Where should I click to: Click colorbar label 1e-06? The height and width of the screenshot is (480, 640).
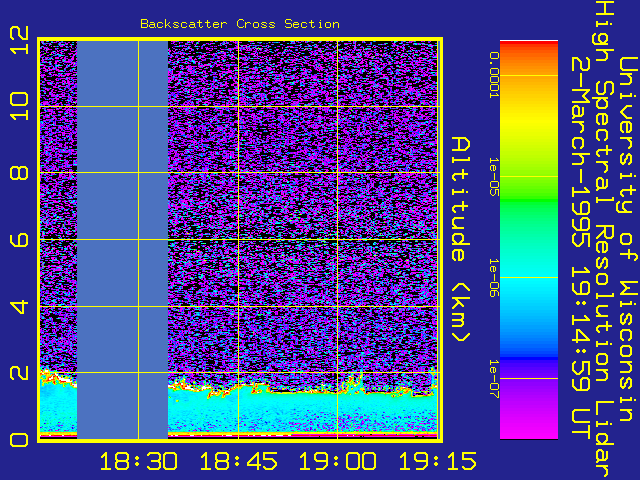[x=494, y=278]
